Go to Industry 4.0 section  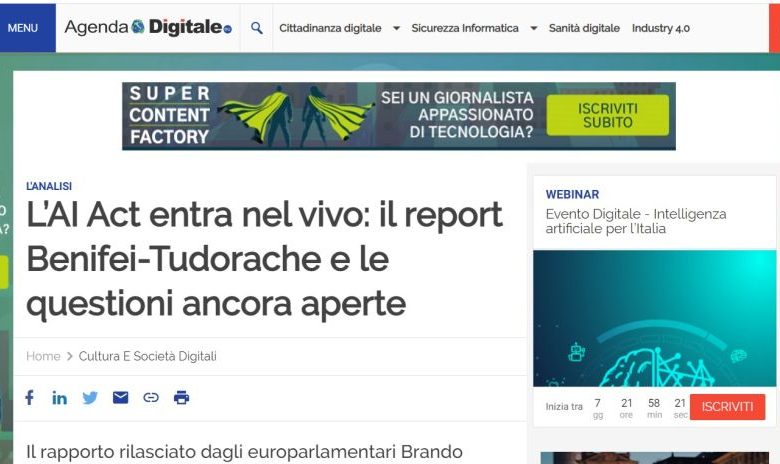pyautogui.click(x=660, y=28)
